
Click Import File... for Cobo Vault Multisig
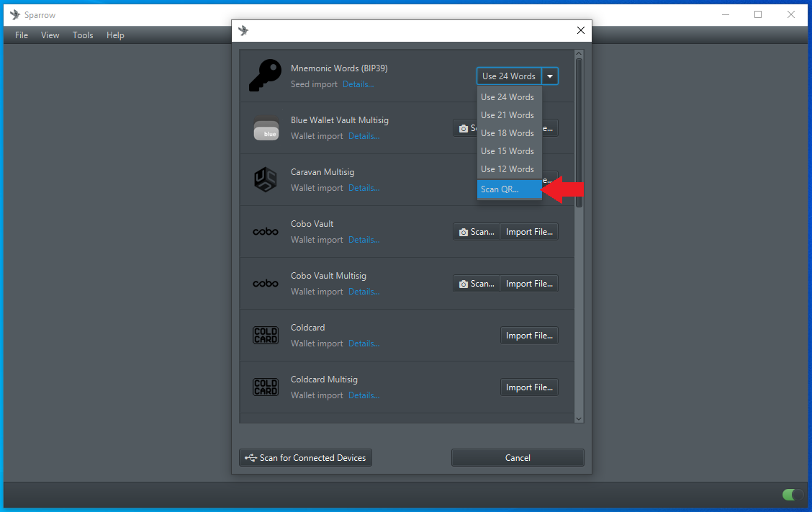[529, 284]
